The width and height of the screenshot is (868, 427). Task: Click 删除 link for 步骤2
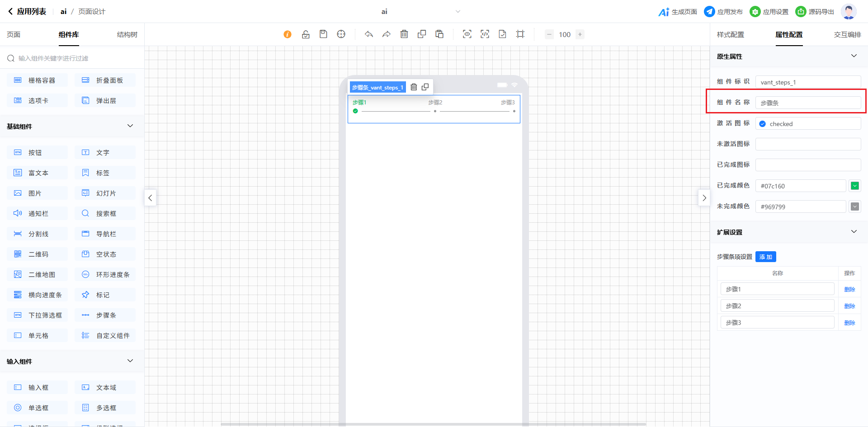[849, 306]
